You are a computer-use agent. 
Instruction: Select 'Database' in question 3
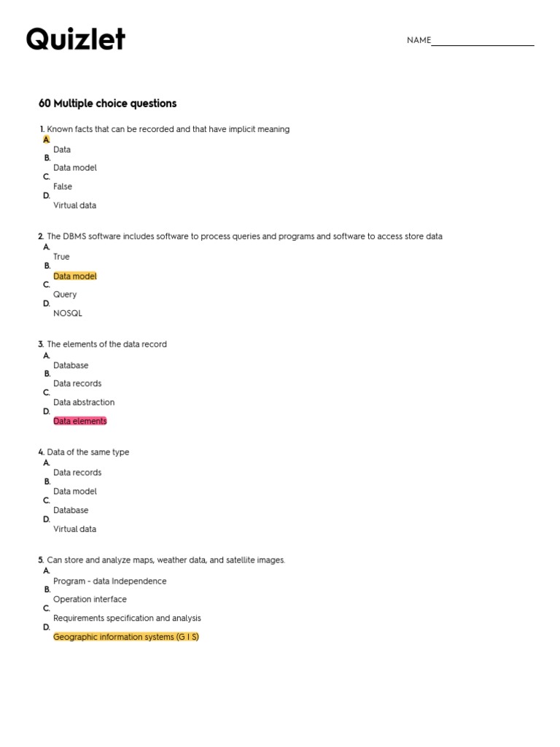click(71, 365)
